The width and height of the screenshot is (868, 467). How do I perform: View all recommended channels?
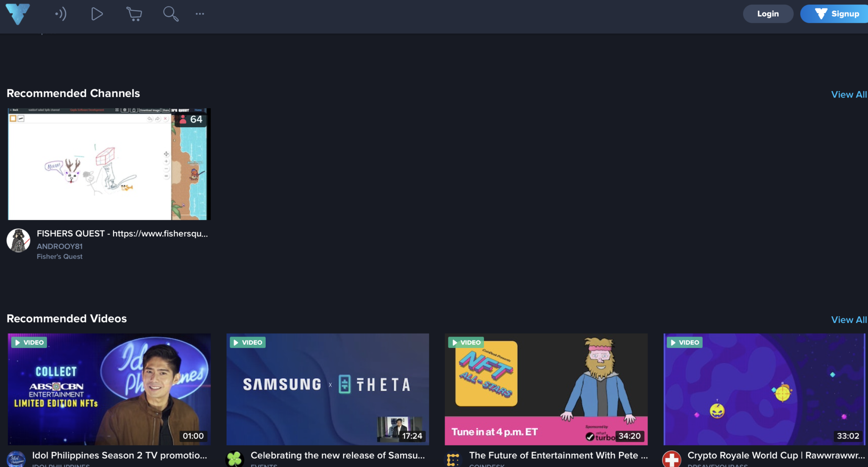click(x=849, y=95)
